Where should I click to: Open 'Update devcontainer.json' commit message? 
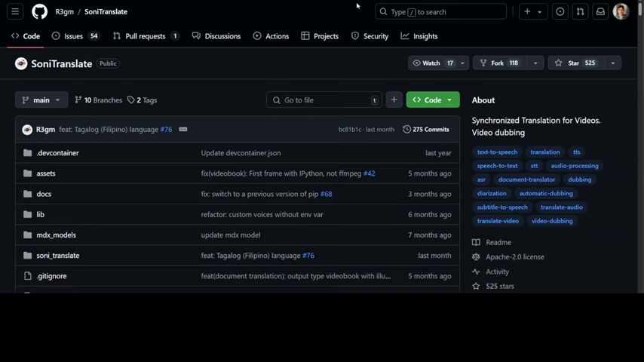(241, 153)
